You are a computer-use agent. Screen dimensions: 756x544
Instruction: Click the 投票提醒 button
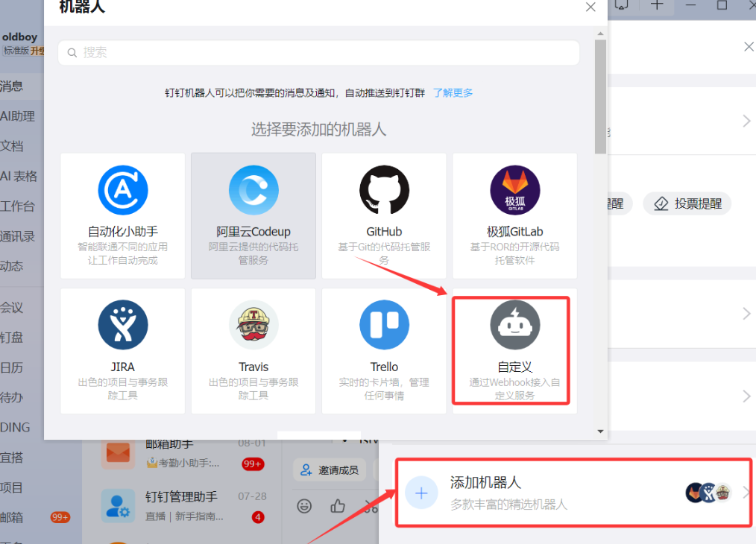(x=687, y=204)
